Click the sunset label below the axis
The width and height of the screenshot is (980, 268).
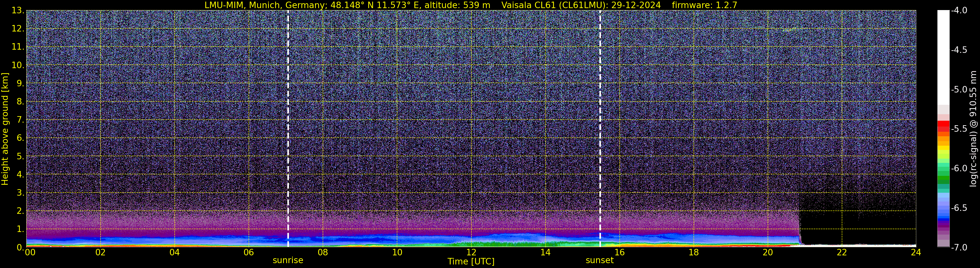[600, 261]
